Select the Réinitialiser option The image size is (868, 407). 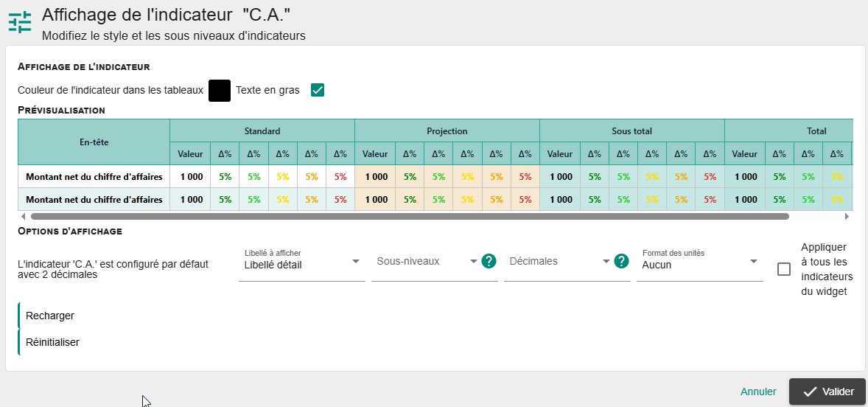pyautogui.click(x=52, y=342)
